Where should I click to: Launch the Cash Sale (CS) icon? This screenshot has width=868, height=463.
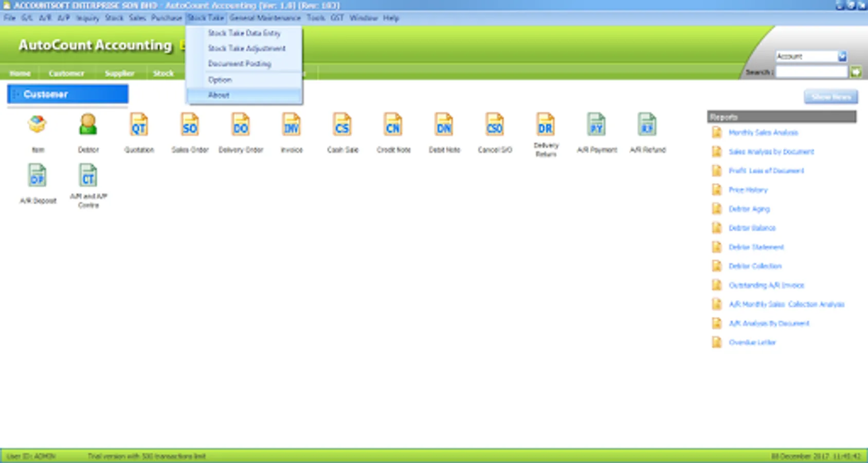342,124
